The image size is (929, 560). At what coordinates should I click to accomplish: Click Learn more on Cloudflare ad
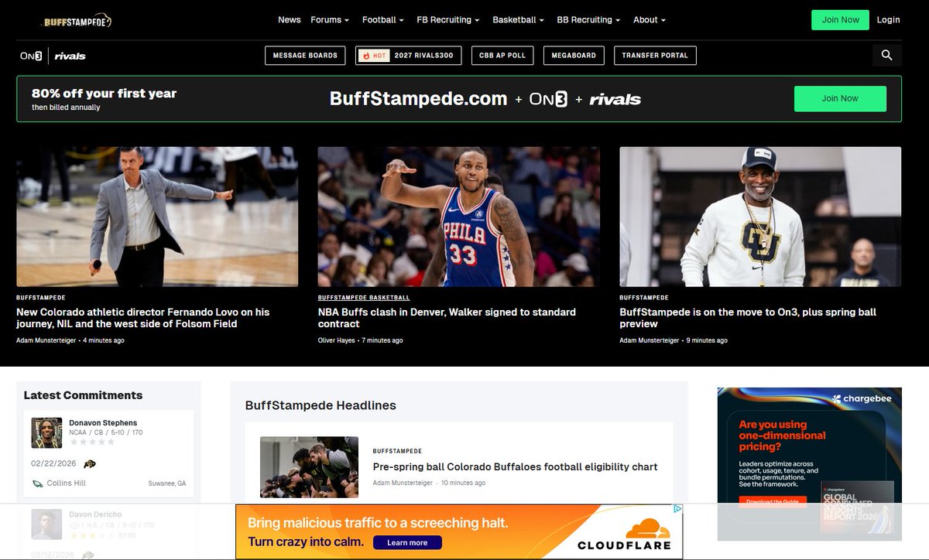407,543
